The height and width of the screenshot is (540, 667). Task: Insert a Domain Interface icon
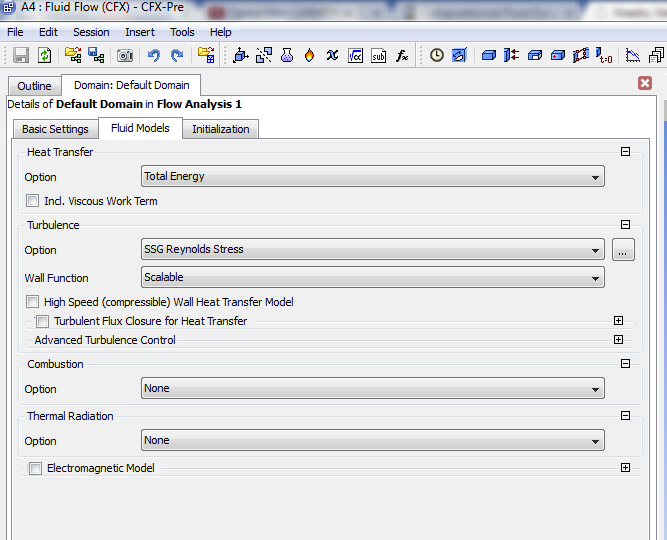[x=581, y=55]
